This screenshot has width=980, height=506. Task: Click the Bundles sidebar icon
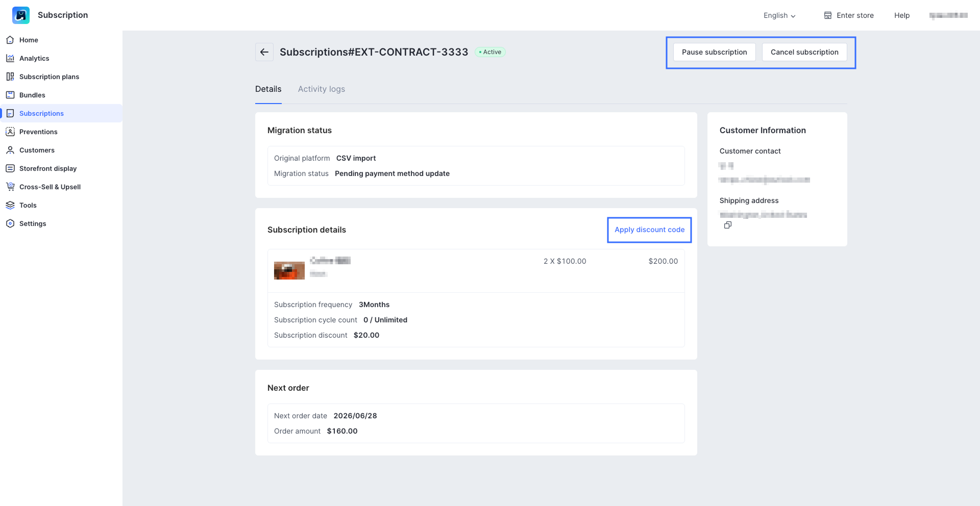(x=10, y=95)
